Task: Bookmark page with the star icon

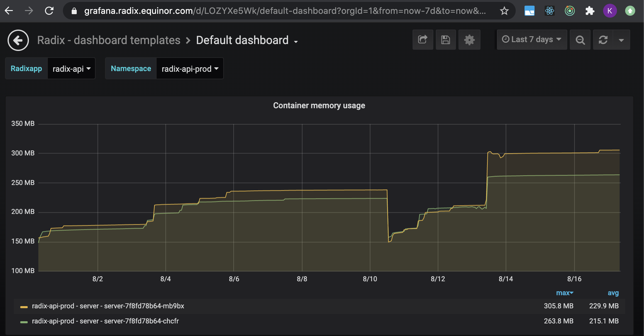Action: 504,11
